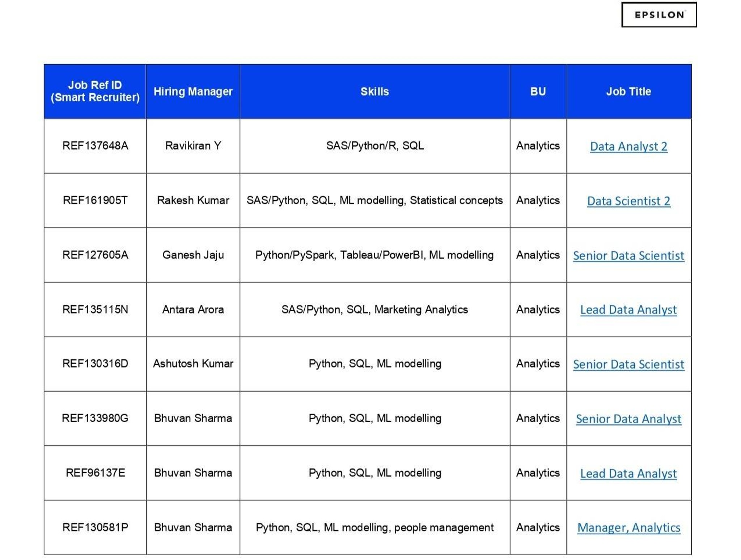The width and height of the screenshot is (741, 560).
Task: Select Bhuvan Sharma in REF130581P row
Action: coord(193,527)
